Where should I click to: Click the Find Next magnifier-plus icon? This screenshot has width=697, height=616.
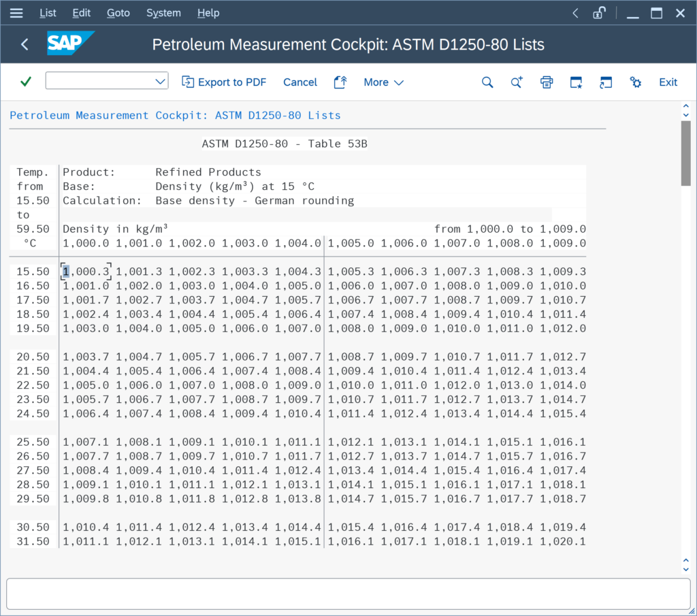pyautogui.click(x=517, y=82)
